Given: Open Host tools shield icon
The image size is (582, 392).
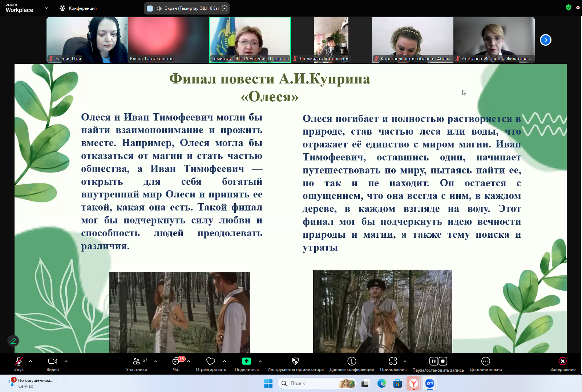Looking at the screenshot, I should click(x=295, y=361).
